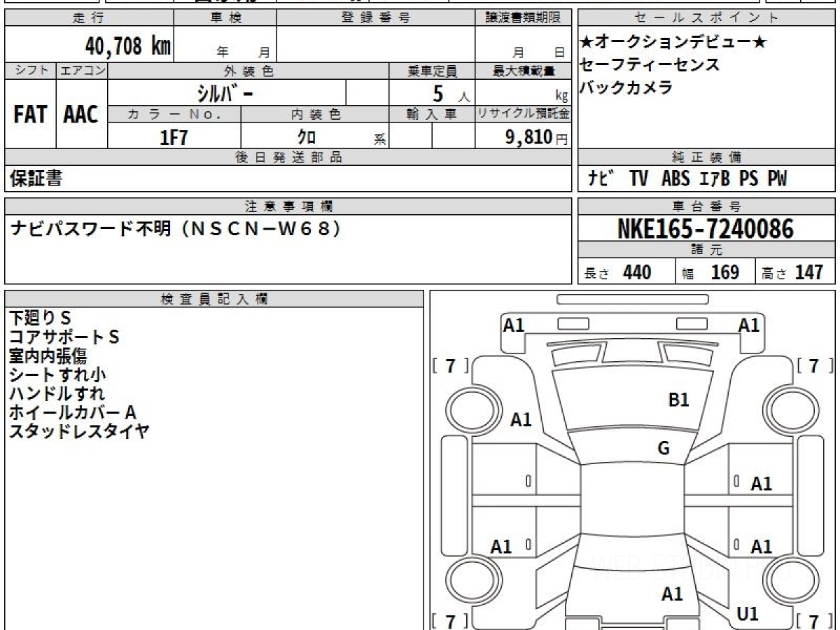Viewport: 840px width, 630px height.
Task: Select chassis number NKE165-7240086
Action: click(x=706, y=229)
